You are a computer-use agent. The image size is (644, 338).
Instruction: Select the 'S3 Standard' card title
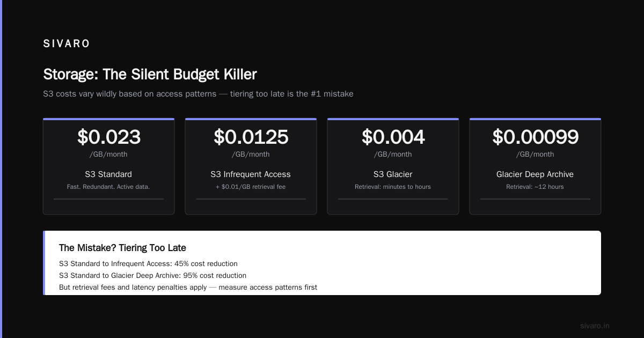[108, 174]
